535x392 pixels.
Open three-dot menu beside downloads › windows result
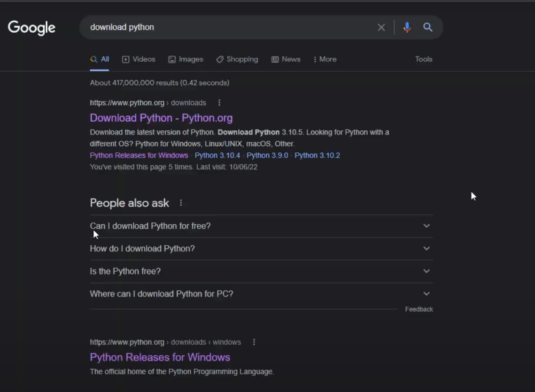[x=254, y=343]
